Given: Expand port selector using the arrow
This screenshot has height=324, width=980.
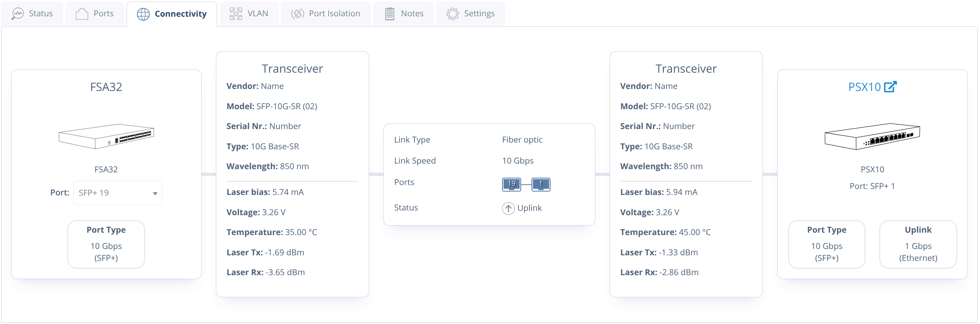Looking at the screenshot, I should 155,193.
